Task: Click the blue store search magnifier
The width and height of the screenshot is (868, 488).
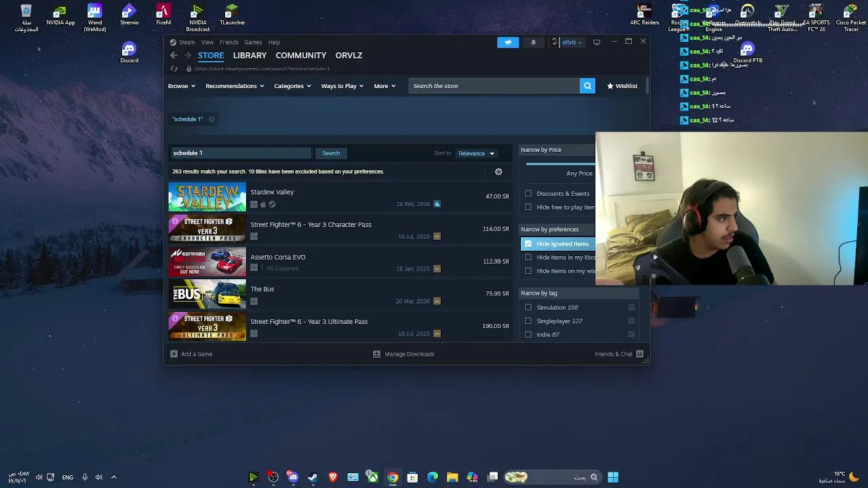Action: 587,86
